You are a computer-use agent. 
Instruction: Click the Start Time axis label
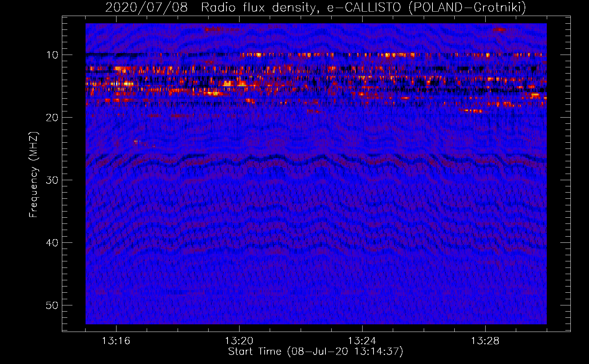[316, 352]
